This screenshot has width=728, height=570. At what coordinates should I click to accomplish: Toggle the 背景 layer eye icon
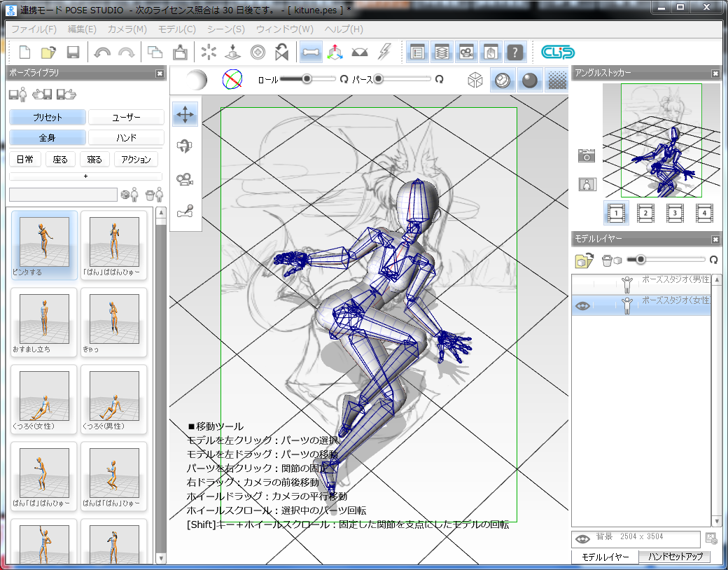coord(582,539)
